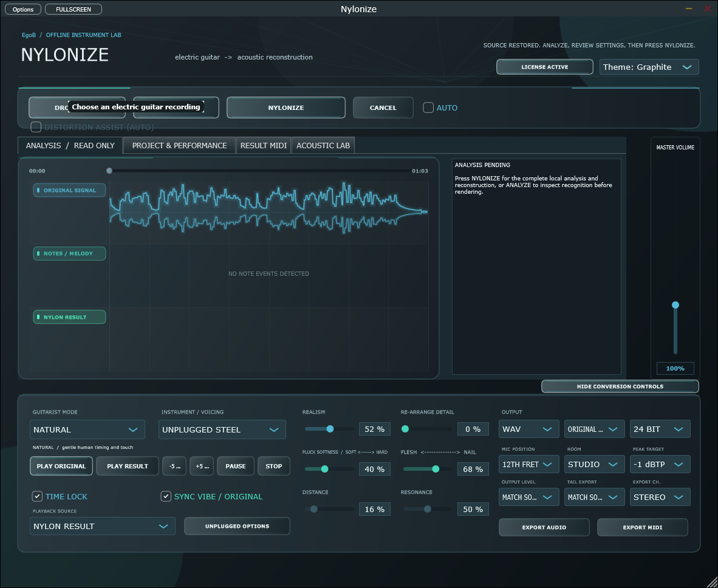Image resolution: width=718 pixels, height=588 pixels.
Task: Open the Options menu
Action: click(23, 9)
